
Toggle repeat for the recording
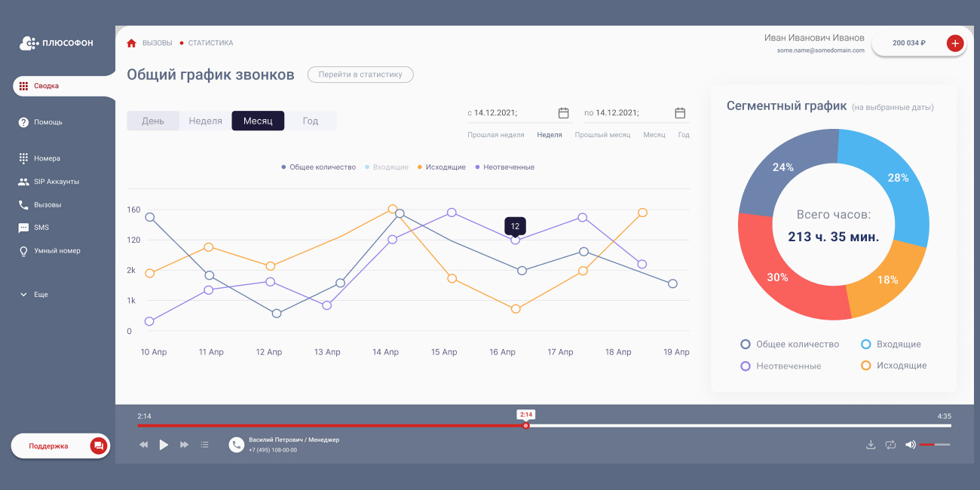(x=890, y=445)
